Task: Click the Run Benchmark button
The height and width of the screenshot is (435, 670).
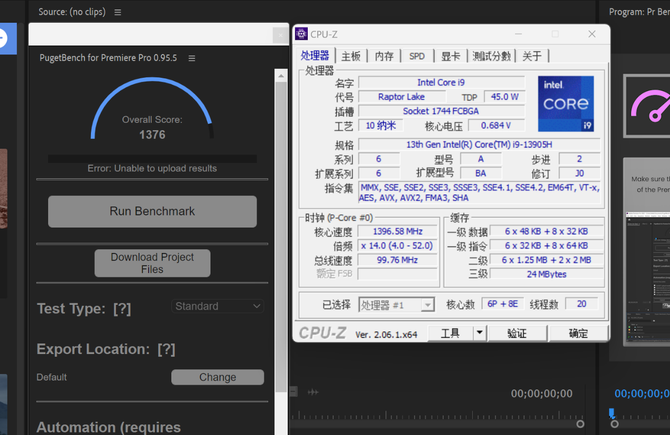Action: (152, 212)
